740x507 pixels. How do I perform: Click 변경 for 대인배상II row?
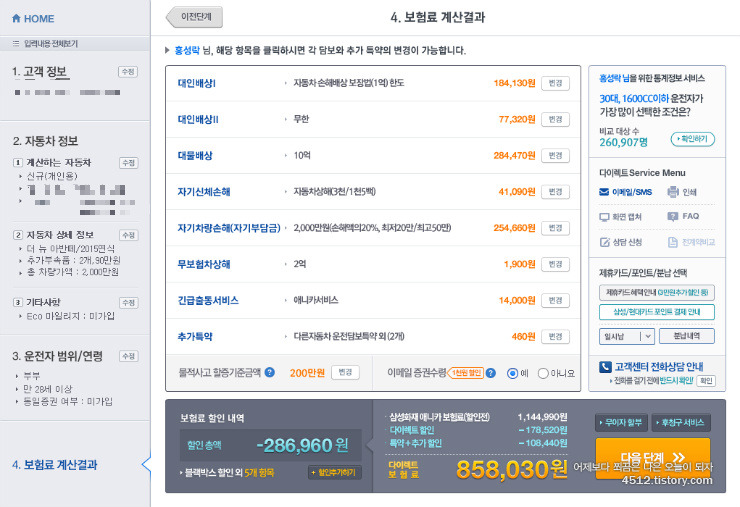[x=555, y=119]
